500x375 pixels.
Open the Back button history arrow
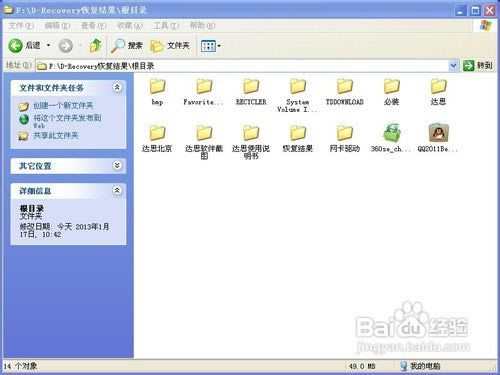click(x=48, y=45)
